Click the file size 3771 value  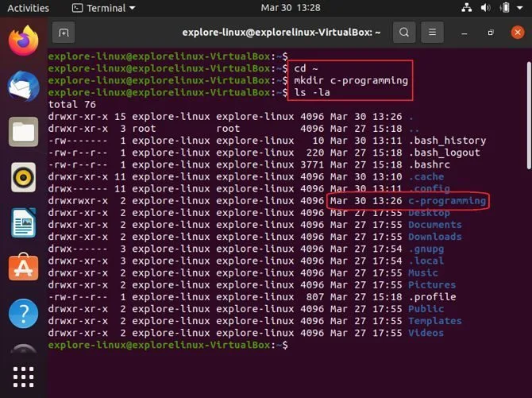click(312, 164)
